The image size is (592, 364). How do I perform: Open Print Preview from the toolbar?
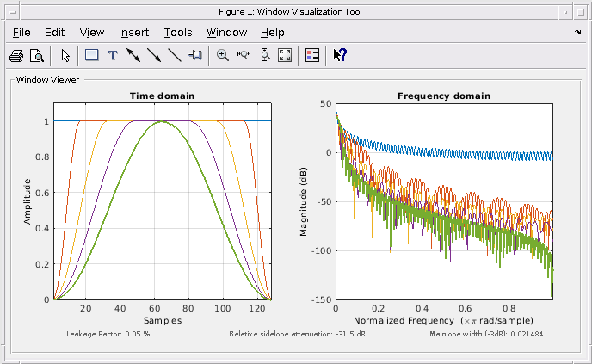[37, 56]
